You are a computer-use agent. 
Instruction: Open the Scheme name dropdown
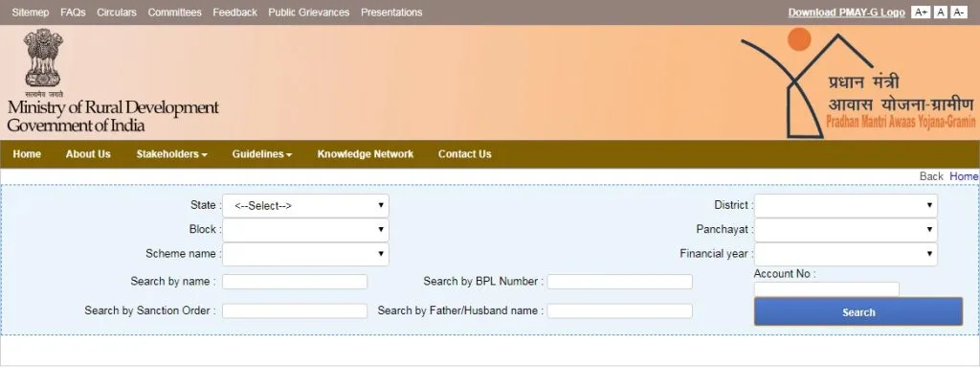tap(305, 254)
